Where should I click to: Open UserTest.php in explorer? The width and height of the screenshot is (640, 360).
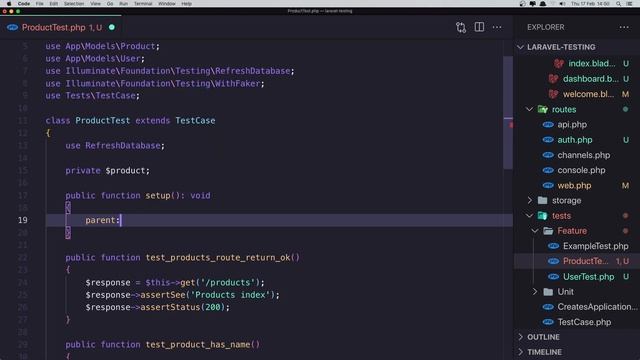pyautogui.click(x=589, y=277)
